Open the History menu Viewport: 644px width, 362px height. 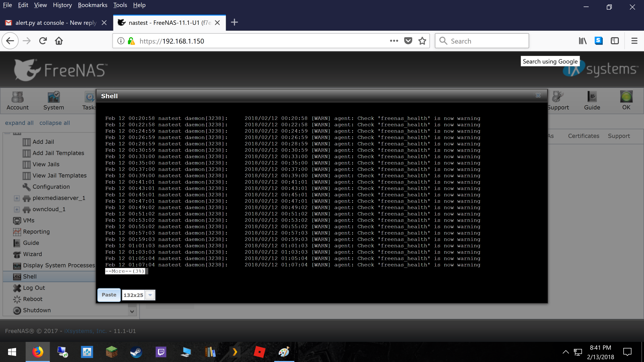pos(62,5)
